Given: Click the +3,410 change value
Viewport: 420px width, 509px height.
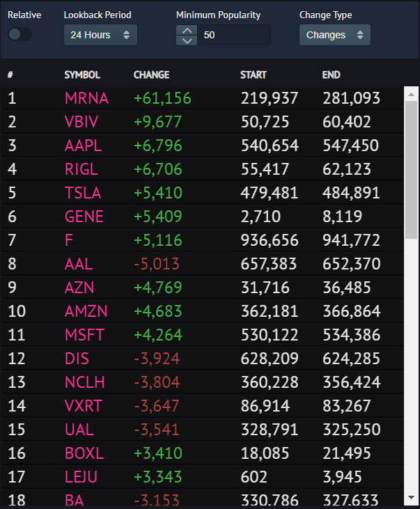Looking at the screenshot, I should (158, 454).
